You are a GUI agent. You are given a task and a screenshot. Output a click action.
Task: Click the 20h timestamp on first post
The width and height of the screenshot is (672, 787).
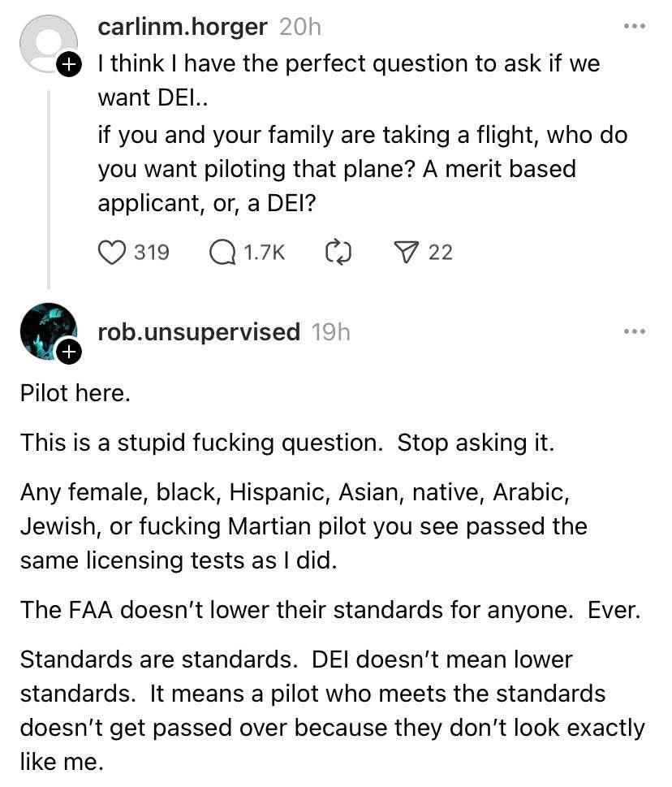point(300,27)
